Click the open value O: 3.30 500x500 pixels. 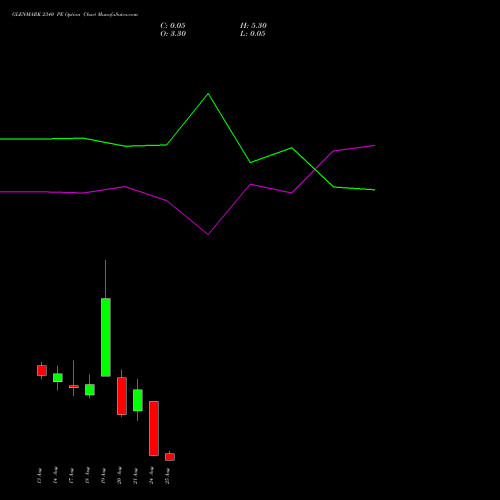pyautogui.click(x=173, y=34)
